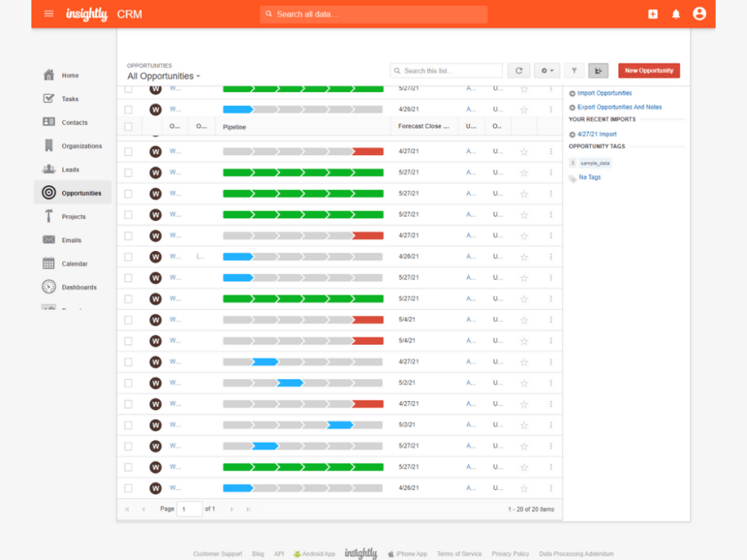Focus the Search this list field
The height and width of the screenshot is (560, 747).
(x=446, y=70)
